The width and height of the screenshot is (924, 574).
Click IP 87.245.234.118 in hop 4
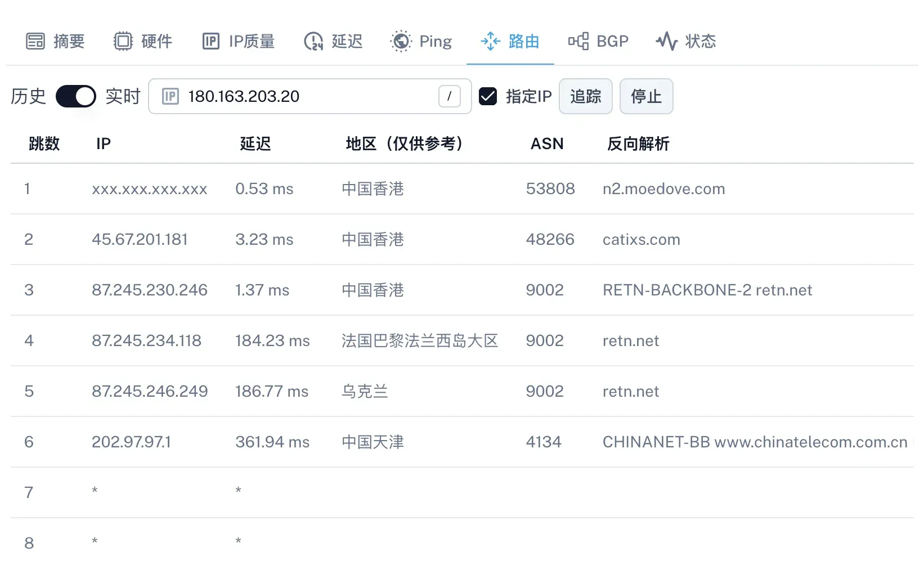pyautogui.click(x=146, y=340)
